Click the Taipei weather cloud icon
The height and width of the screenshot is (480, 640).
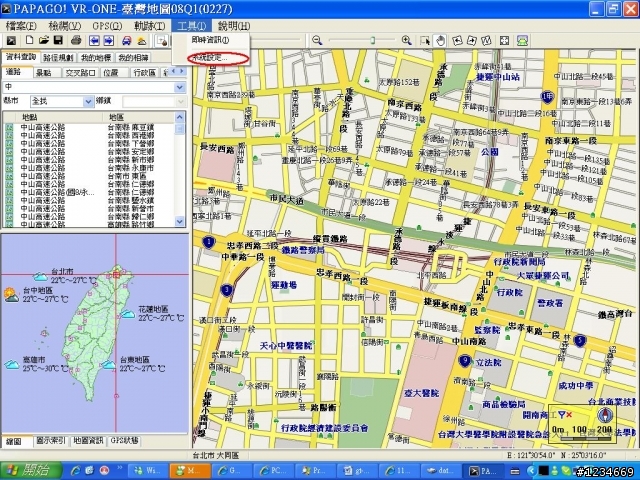click(40, 277)
